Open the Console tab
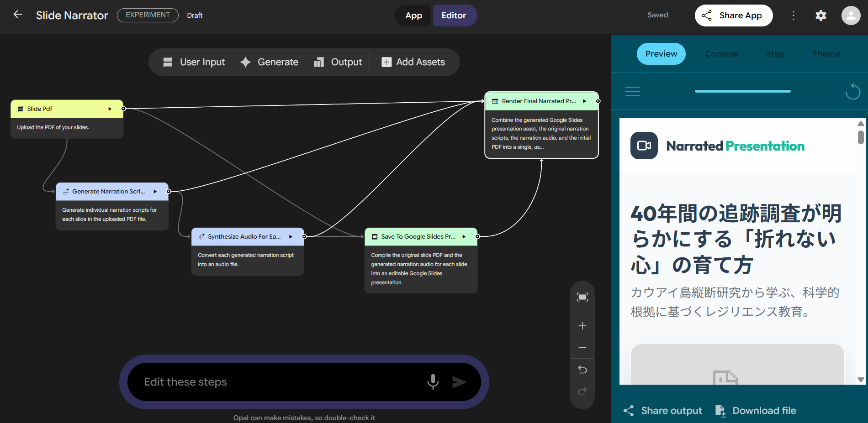868x423 pixels. coord(721,54)
